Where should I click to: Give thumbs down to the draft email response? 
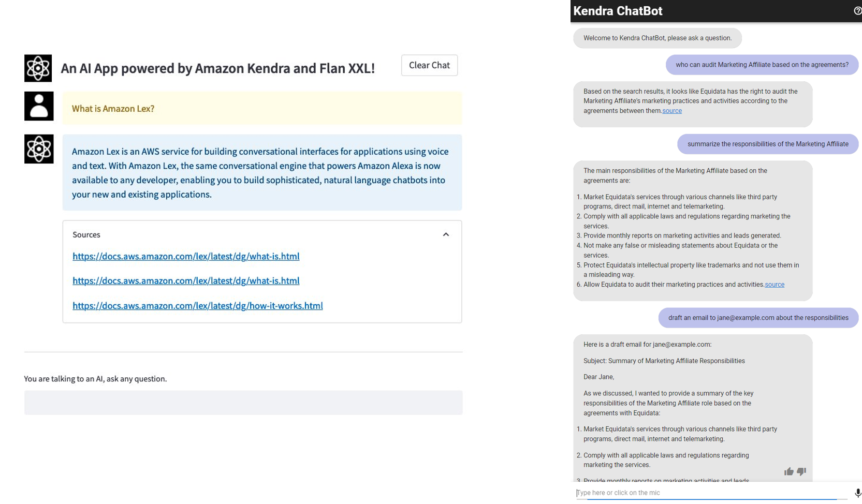[x=801, y=471]
